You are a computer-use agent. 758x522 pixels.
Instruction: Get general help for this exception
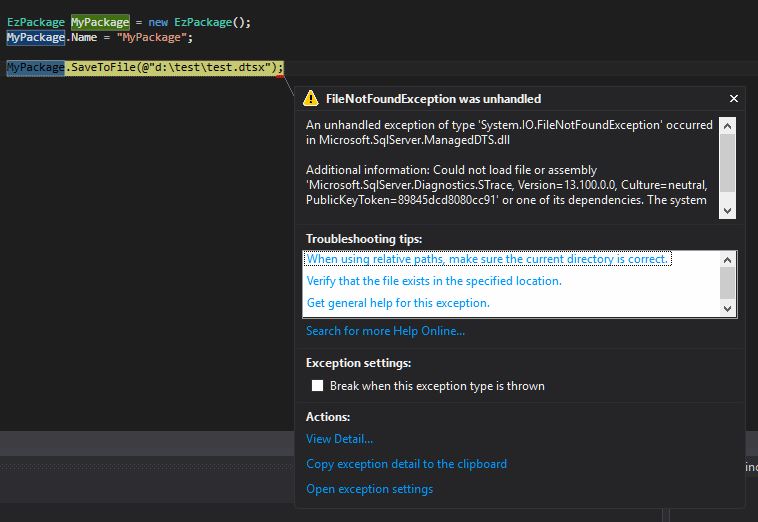(x=398, y=303)
